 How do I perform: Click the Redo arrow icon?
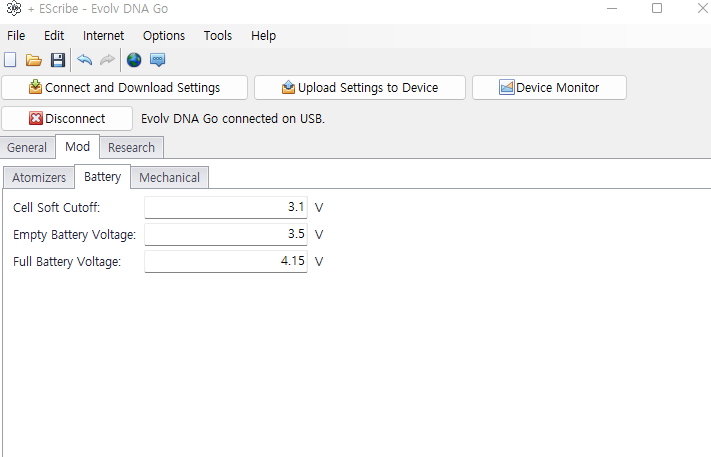point(107,60)
